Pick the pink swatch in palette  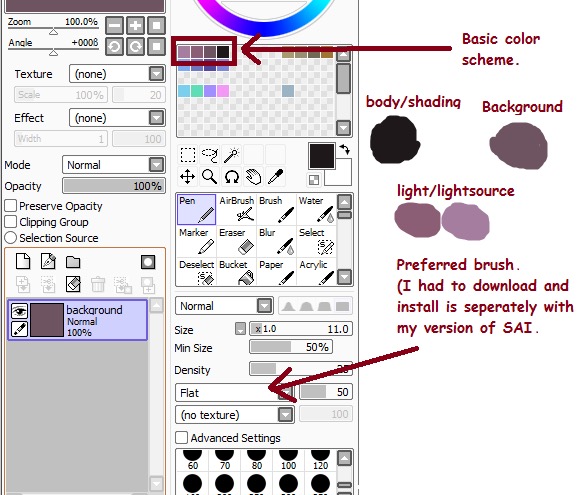point(223,91)
